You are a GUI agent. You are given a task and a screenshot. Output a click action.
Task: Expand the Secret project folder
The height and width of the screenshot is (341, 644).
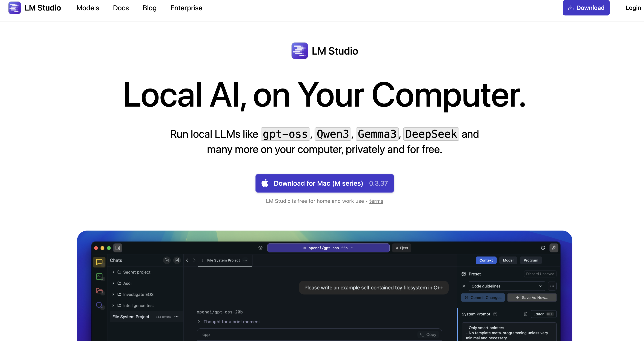pyautogui.click(x=113, y=272)
